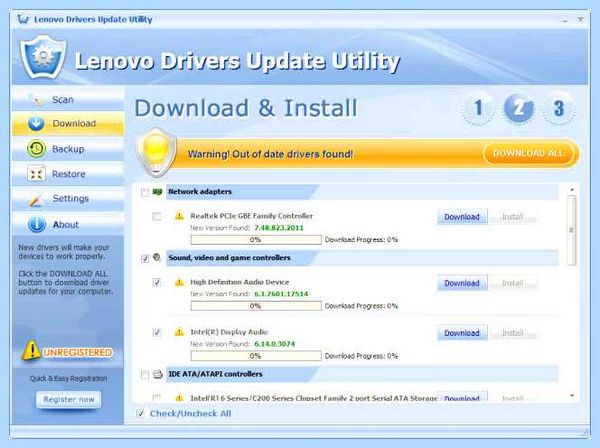Image resolution: width=600 pixels, height=448 pixels.
Task: Click the Realtek driver progress bar
Action: point(256,239)
